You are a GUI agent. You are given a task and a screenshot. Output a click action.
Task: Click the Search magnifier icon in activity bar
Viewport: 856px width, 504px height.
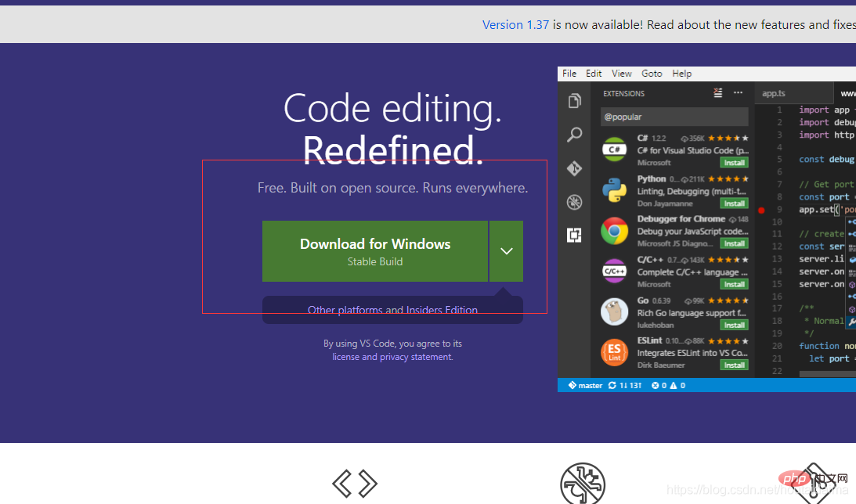click(574, 135)
